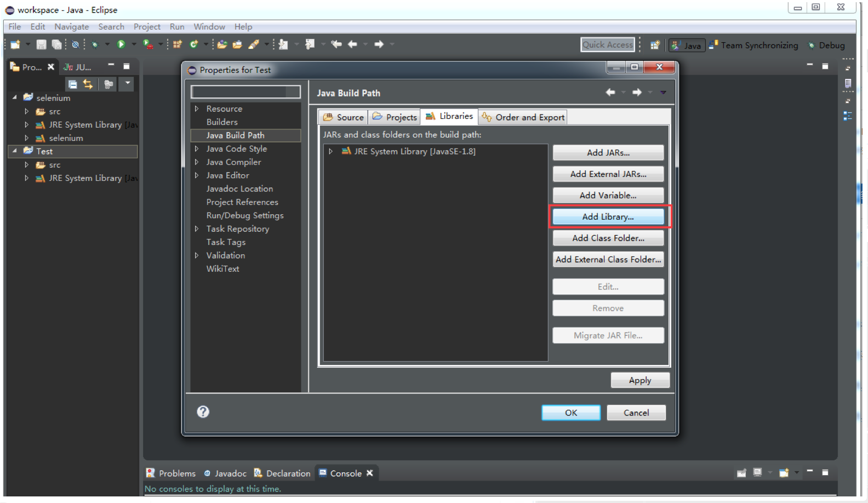Open the Project menu

(x=147, y=27)
